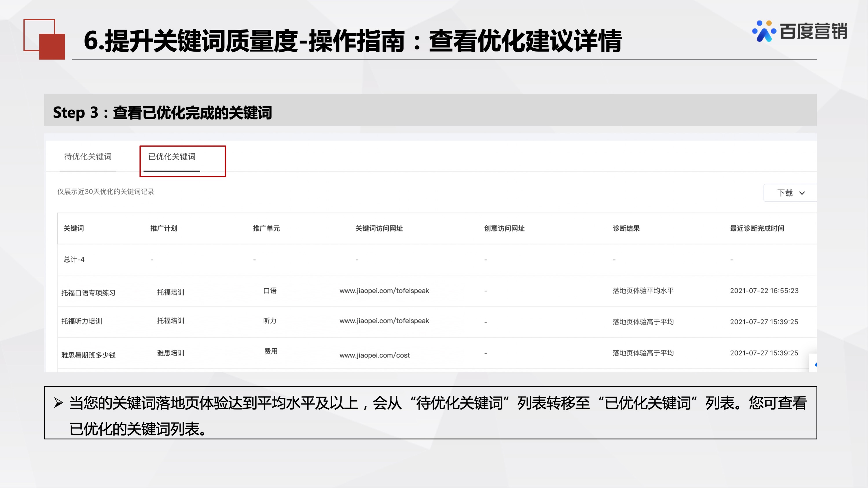Expand the 下载 dropdown chevron

pos(803,193)
